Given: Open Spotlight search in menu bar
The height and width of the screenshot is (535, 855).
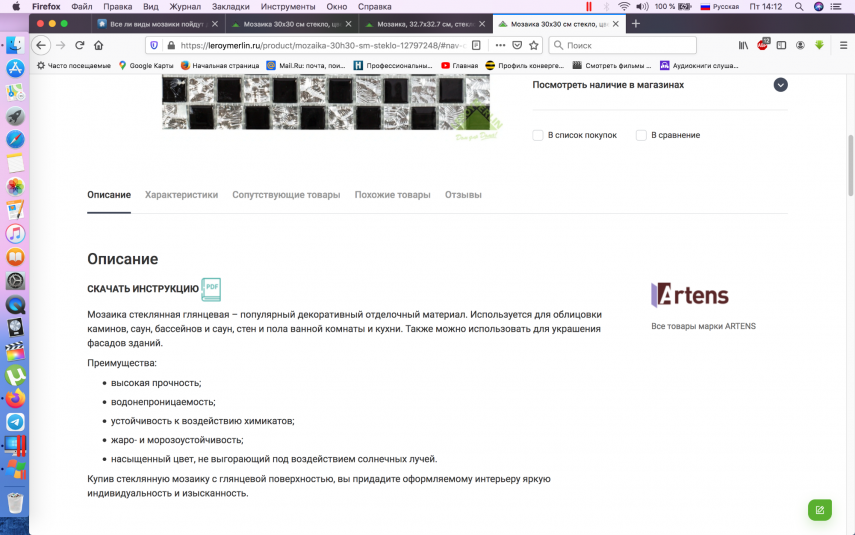Looking at the screenshot, I should coord(799,7).
